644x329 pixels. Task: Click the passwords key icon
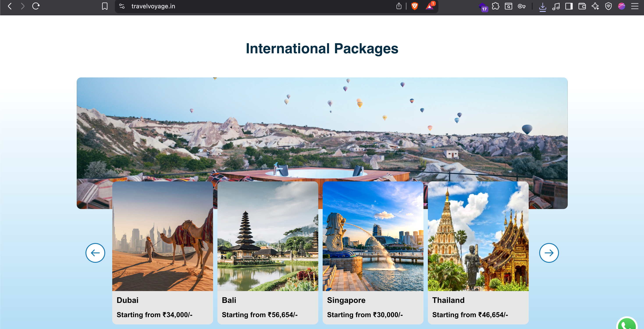click(521, 6)
